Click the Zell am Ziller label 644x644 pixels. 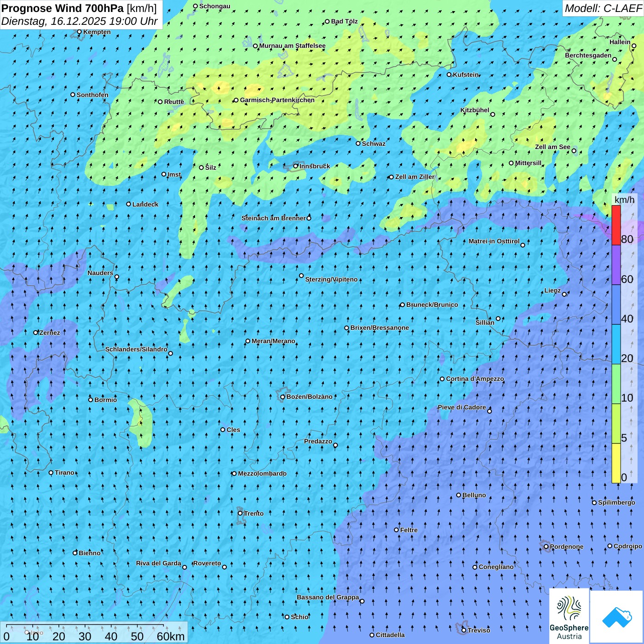[x=415, y=177]
